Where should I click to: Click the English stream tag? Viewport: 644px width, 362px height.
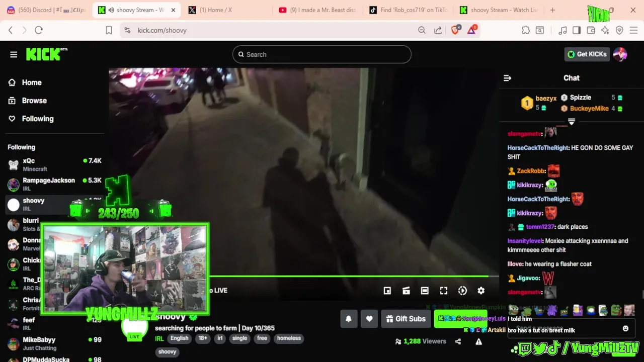pyautogui.click(x=179, y=338)
